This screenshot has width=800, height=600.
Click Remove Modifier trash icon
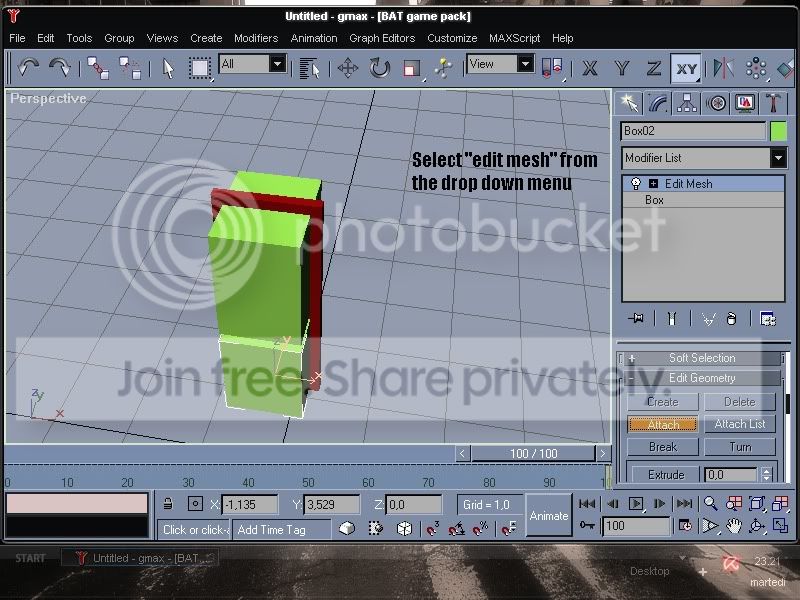pyautogui.click(x=731, y=318)
